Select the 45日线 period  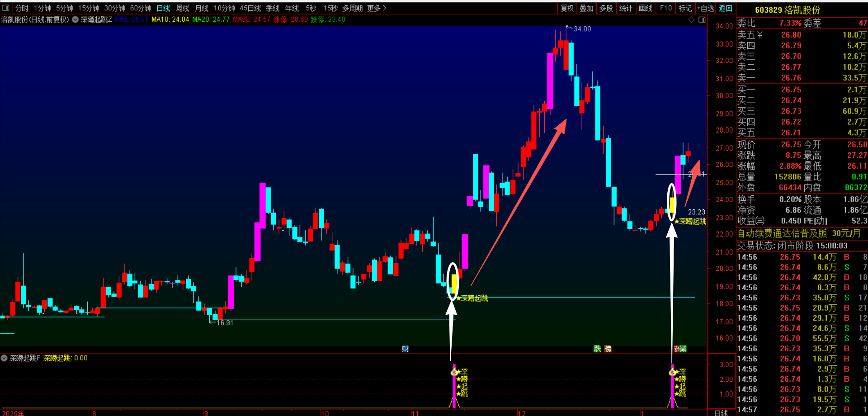tap(250, 8)
